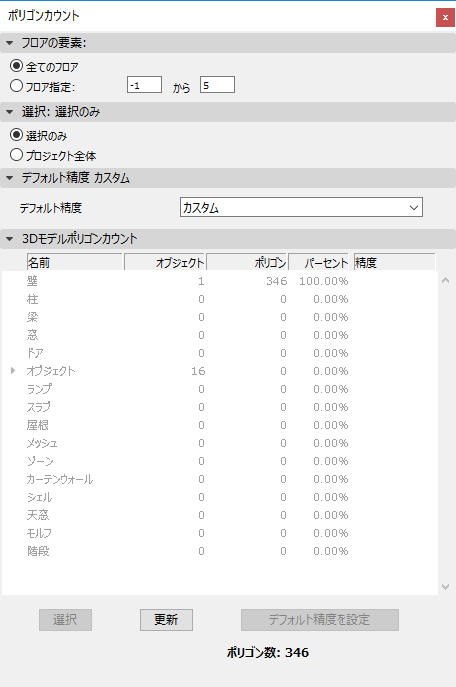456x687 pixels.
Task: Choose the プロジェクト全体 radio option
Action: (x=16, y=155)
